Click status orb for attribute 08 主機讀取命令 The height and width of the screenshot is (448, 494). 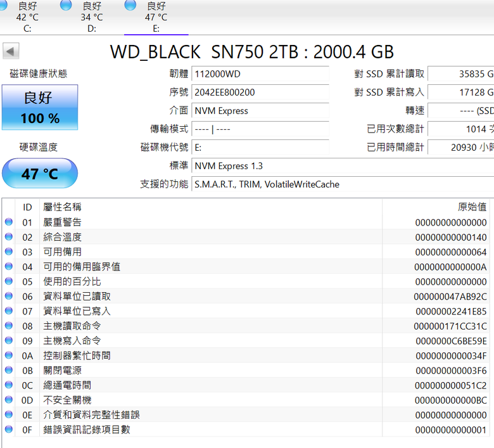9,326
